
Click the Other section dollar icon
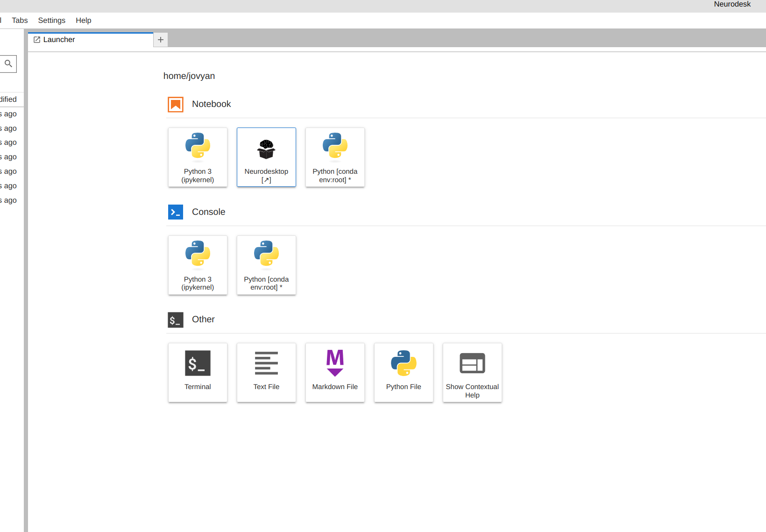pyautogui.click(x=176, y=320)
